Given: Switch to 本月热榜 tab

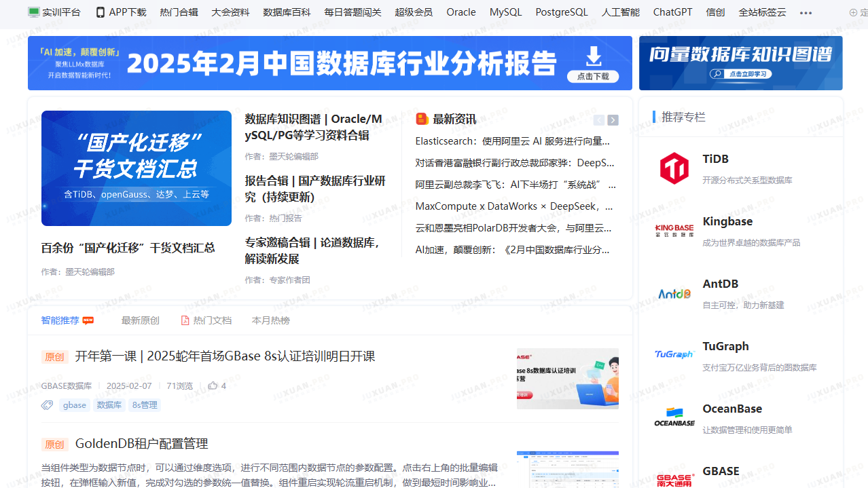Looking at the screenshot, I should [270, 320].
